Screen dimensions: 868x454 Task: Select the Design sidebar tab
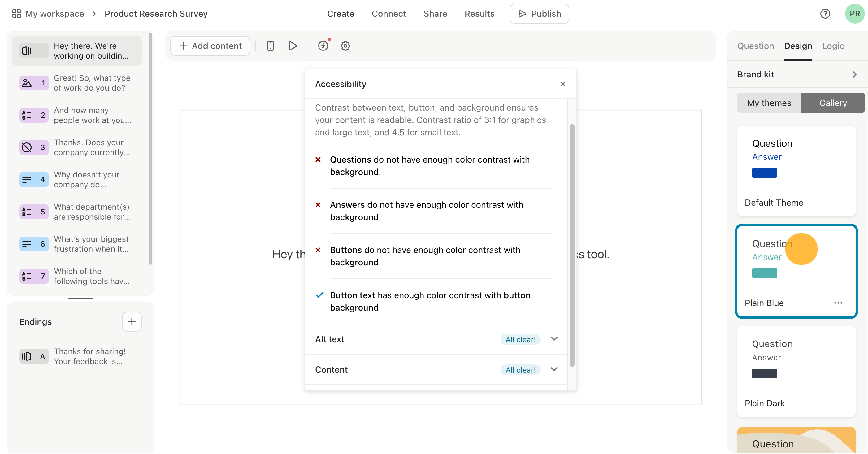coord(798,46)
